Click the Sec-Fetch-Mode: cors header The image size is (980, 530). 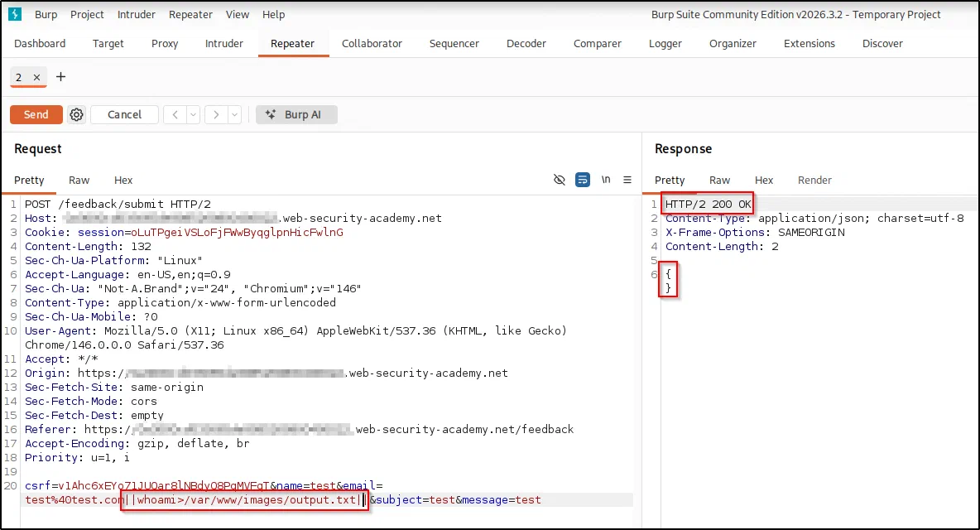tap(91, 402)
